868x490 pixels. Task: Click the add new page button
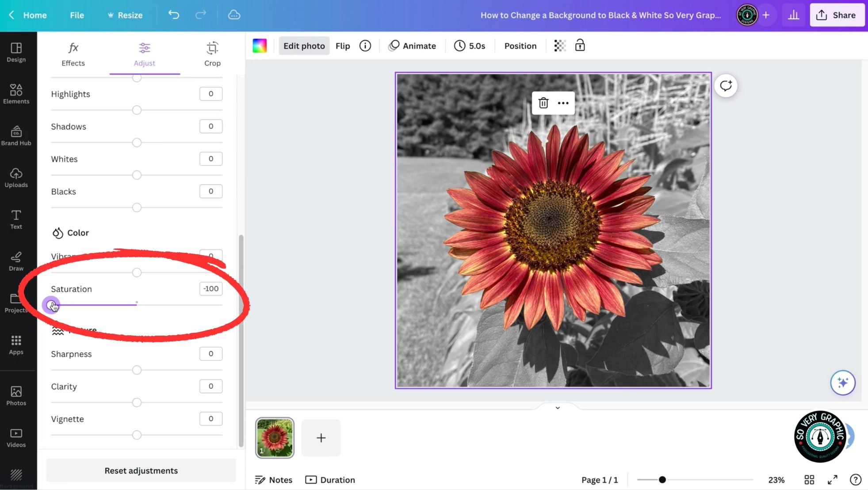coord(321,437)
